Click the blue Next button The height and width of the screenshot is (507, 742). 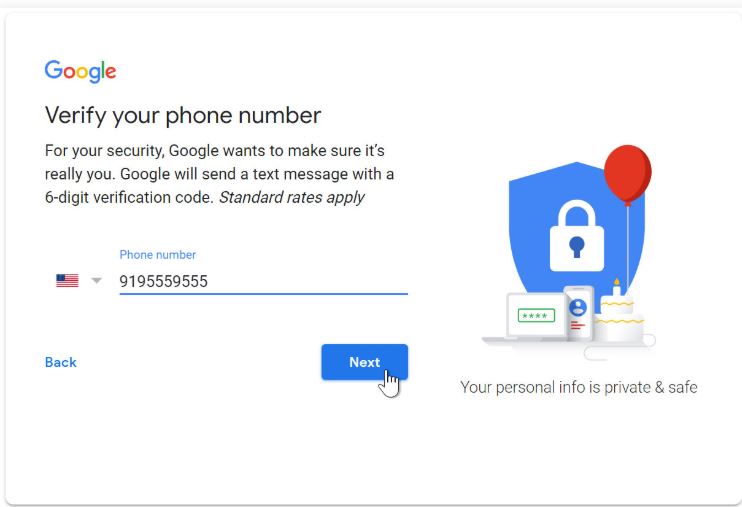pos(364,362)
